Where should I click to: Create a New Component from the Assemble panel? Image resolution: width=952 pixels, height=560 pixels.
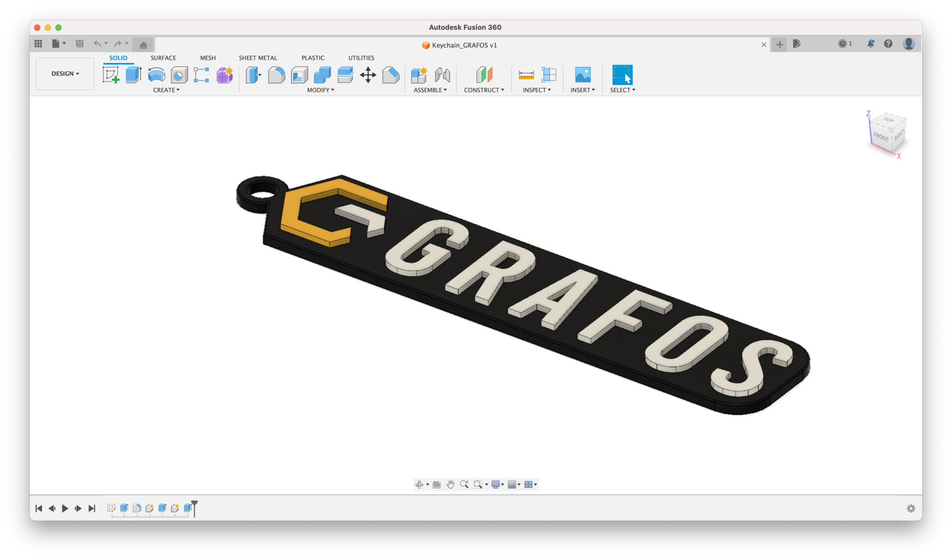click(x=419, y=75)
